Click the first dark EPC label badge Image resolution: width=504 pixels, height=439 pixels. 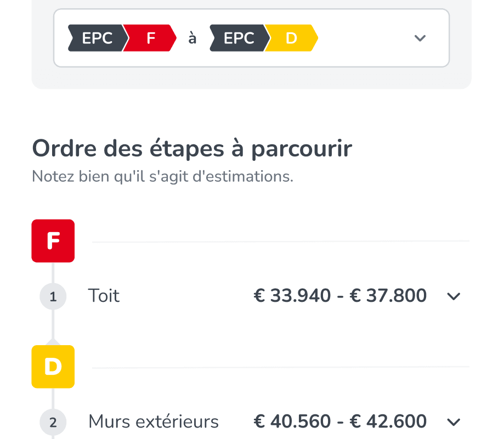click(x=97, y=38)
